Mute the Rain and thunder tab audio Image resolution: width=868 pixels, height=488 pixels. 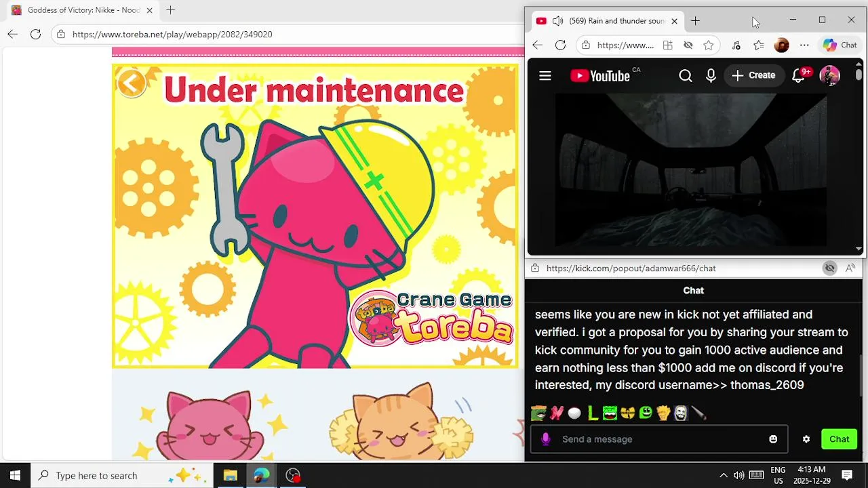[x=557, y=21]
